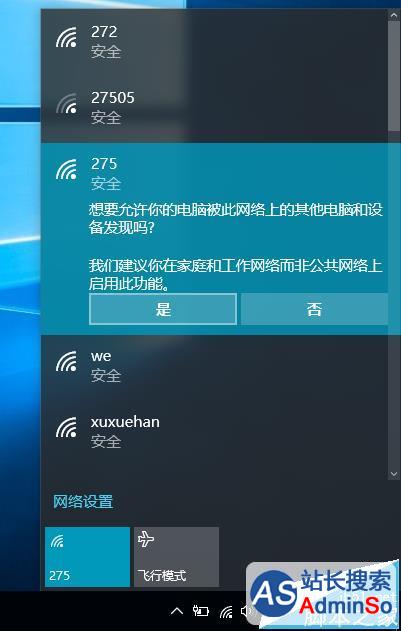Open the volume speaker tray icon
The image size is (401, 631).
(245, 612)
